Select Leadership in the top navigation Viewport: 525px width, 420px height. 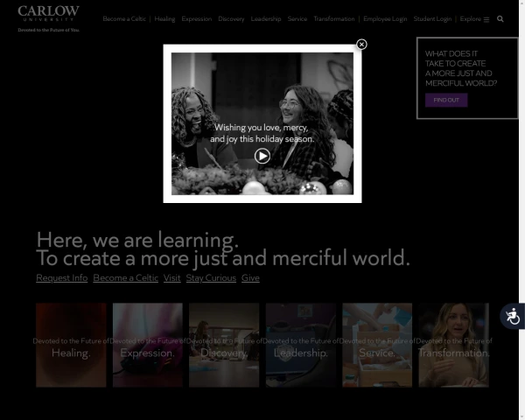point(266,19)
